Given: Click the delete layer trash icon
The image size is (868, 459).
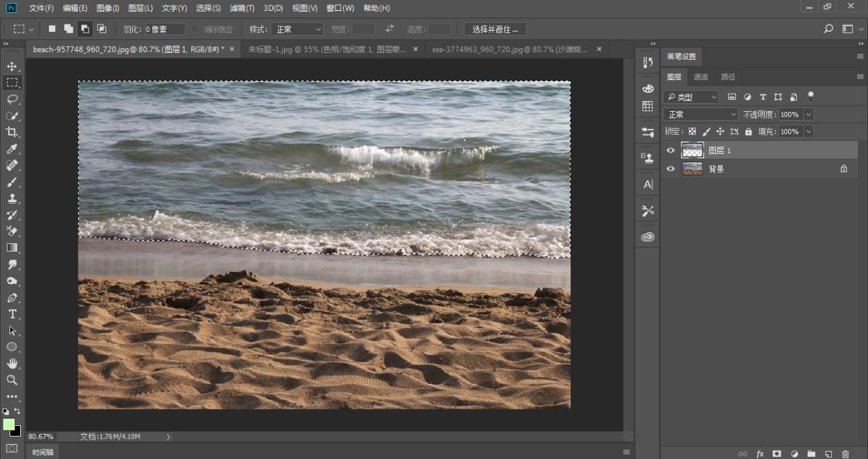Looking at the screenshot, I should [845, 454].
